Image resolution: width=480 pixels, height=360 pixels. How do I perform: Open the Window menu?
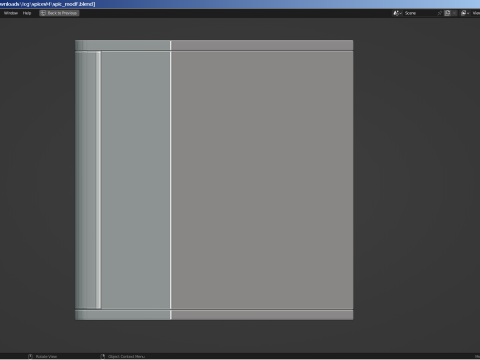pyautogui.click(x=11, y=13)
